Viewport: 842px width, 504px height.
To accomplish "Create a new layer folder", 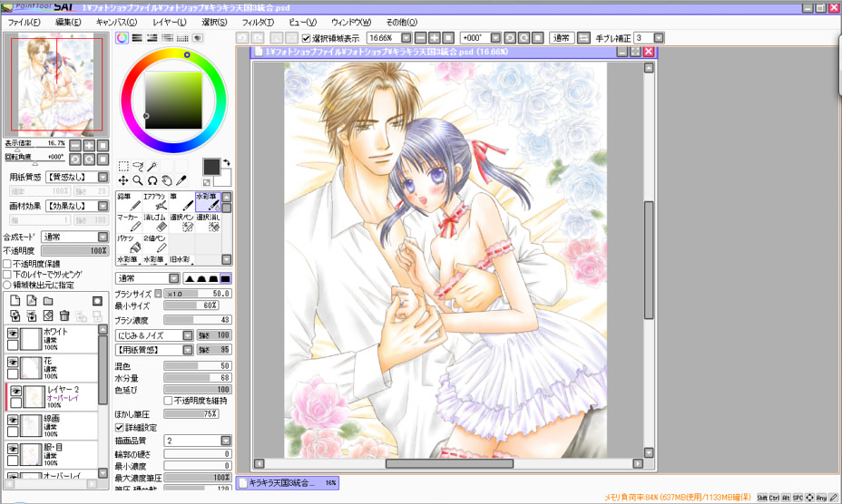I will point(48,301).
